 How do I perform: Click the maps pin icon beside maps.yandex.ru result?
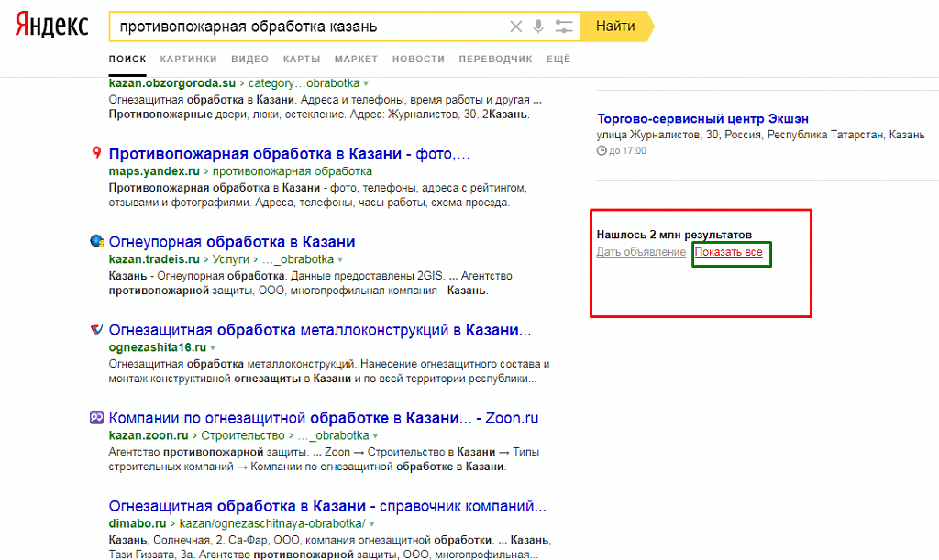point(96,153)
